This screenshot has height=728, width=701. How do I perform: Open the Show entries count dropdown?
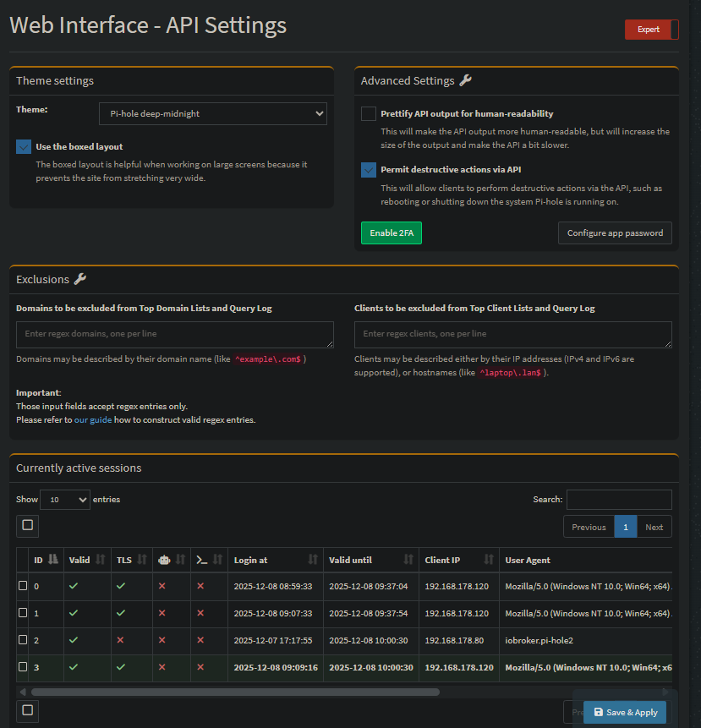pos(64,500)
